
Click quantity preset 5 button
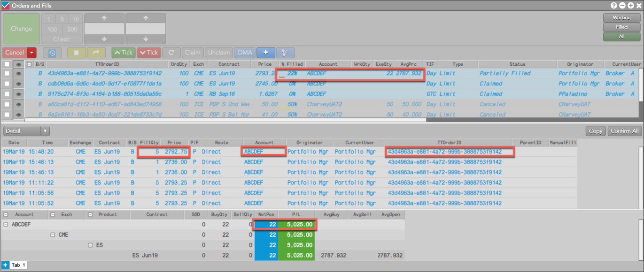tap(62, 19)
